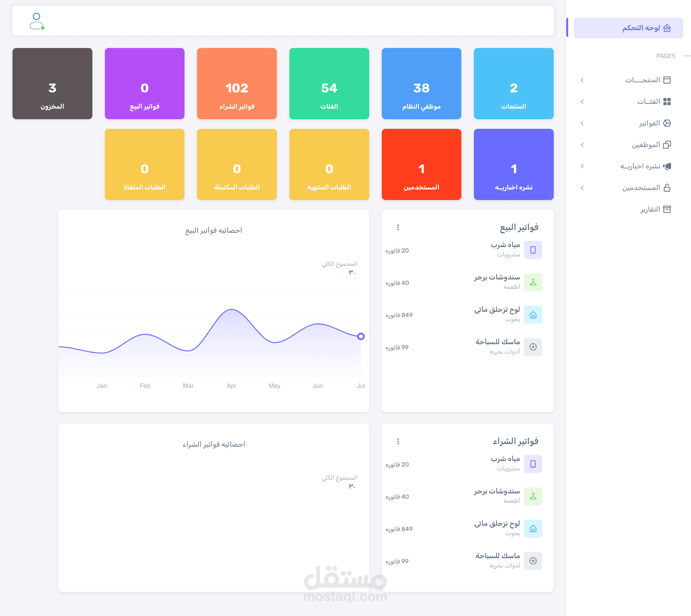This screenshot has height=616, width=691.
Task: Click the gray icon for ماسك للسباحة in the purchases list
Action: click(533, 561)
